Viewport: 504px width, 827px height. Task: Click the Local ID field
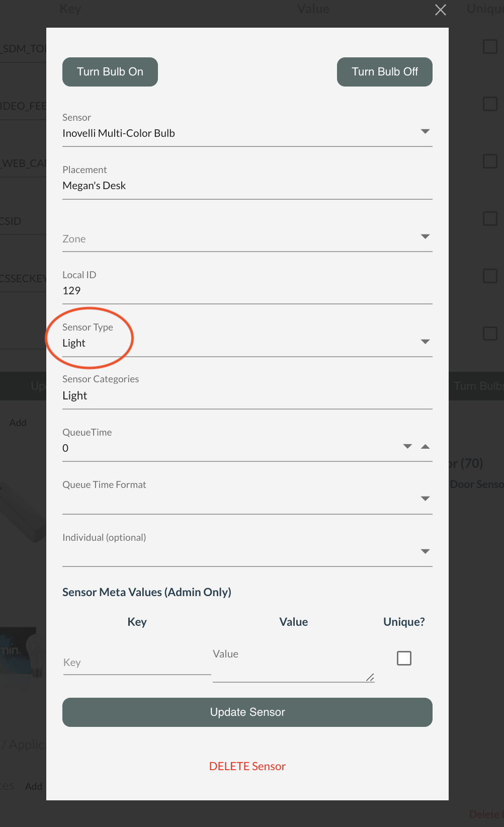coord(246,291)
